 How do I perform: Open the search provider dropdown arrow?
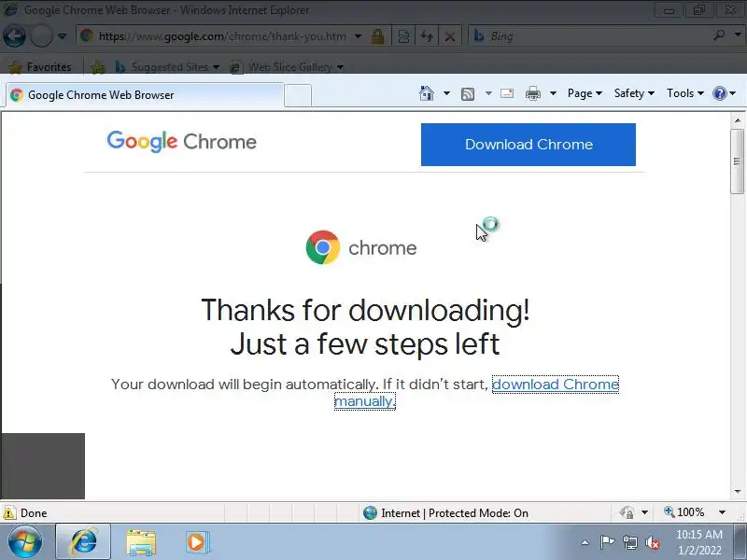(x=738, y=35)
